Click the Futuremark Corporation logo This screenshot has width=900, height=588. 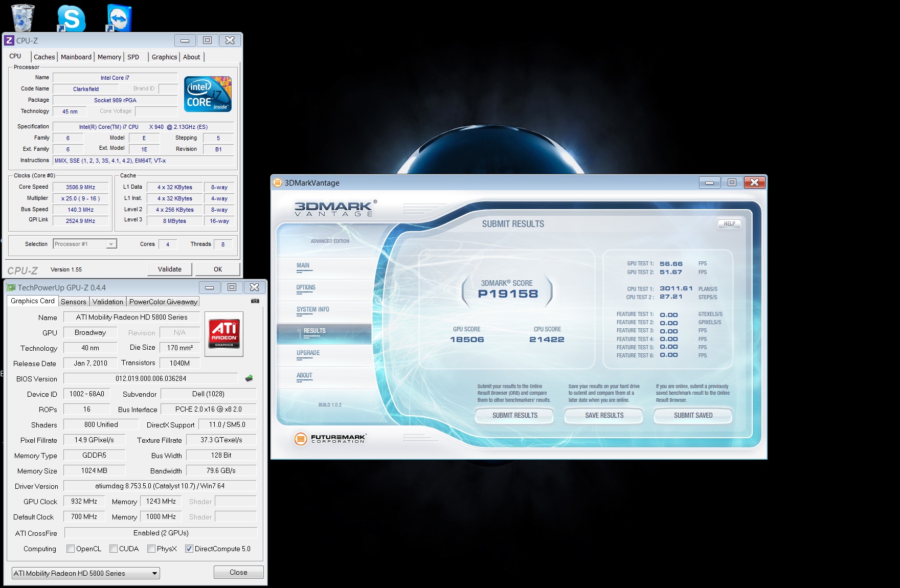(330, 439)
